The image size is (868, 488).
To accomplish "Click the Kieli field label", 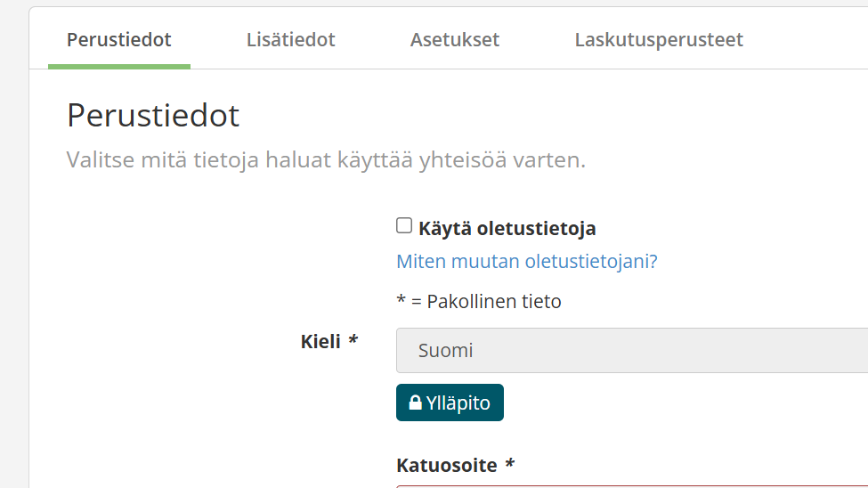I will [320, 341].
